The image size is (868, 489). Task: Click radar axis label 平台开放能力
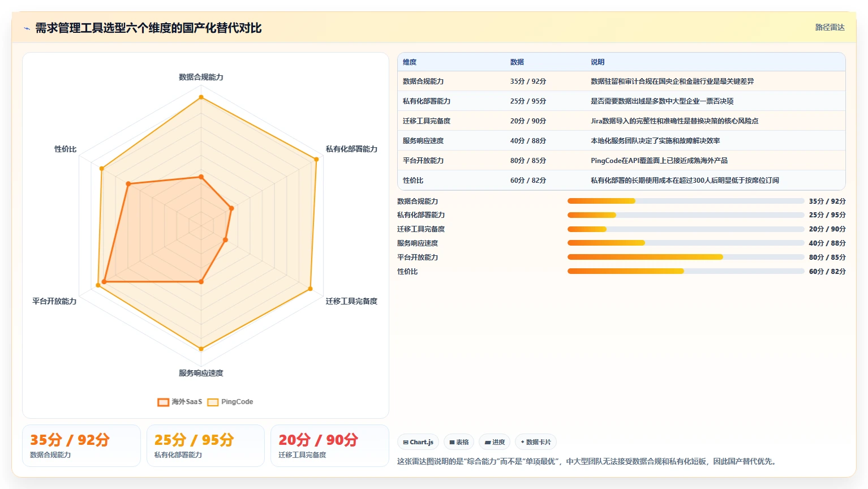click(54, 301)
